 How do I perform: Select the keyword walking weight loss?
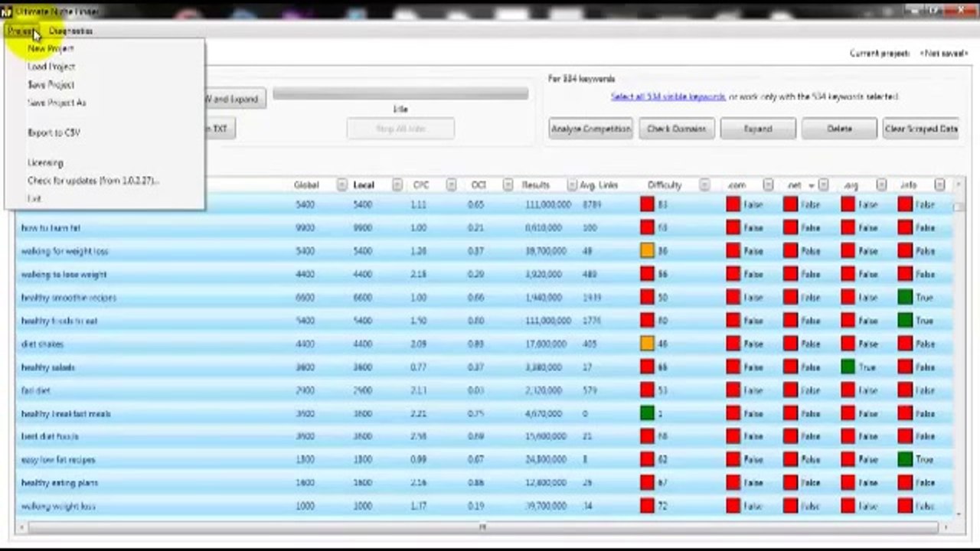(58, 506)
